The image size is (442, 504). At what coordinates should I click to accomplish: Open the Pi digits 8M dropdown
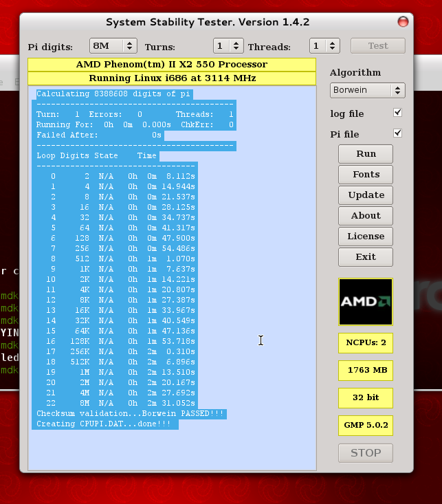click(x=113, y=45)
